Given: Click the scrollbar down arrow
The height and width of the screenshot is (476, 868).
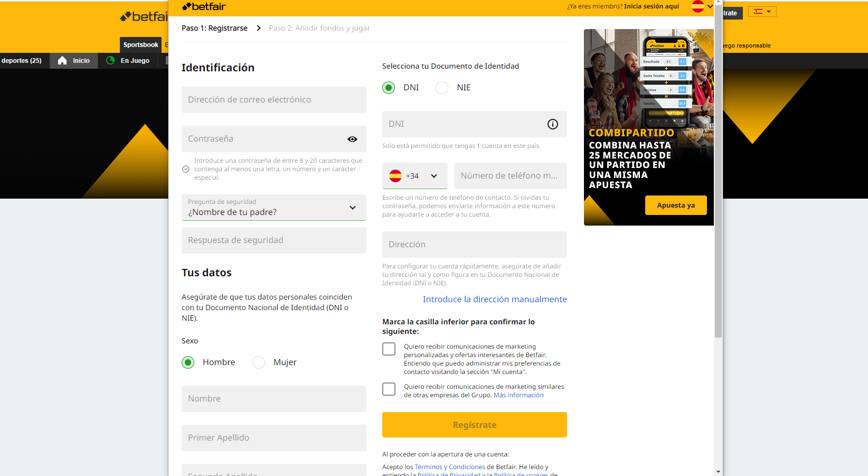Looking at the screenshot, I should coord(718,471).
